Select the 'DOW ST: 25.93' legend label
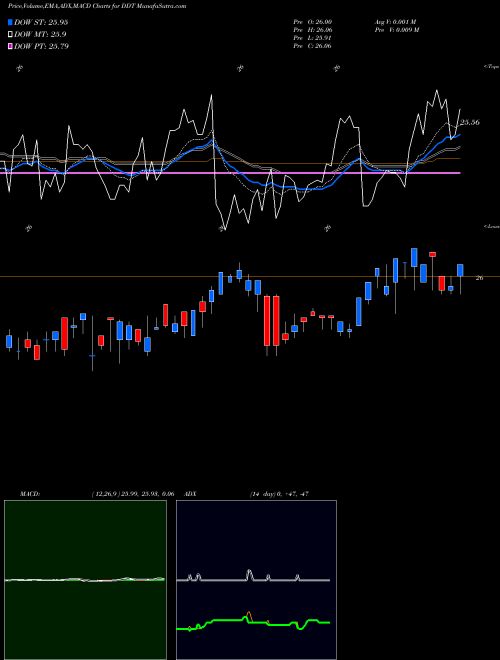This screenshot has width=500, height=660. pyautogui.click(x=41, y=22)
